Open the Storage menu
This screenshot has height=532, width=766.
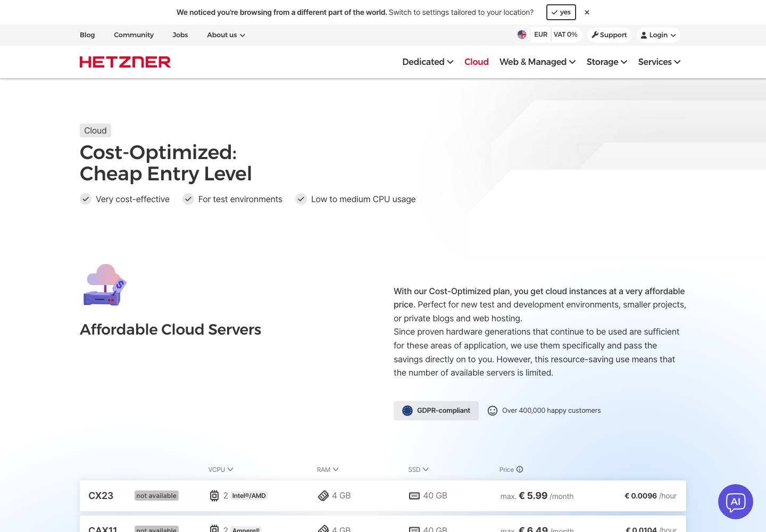click(607, 62)
